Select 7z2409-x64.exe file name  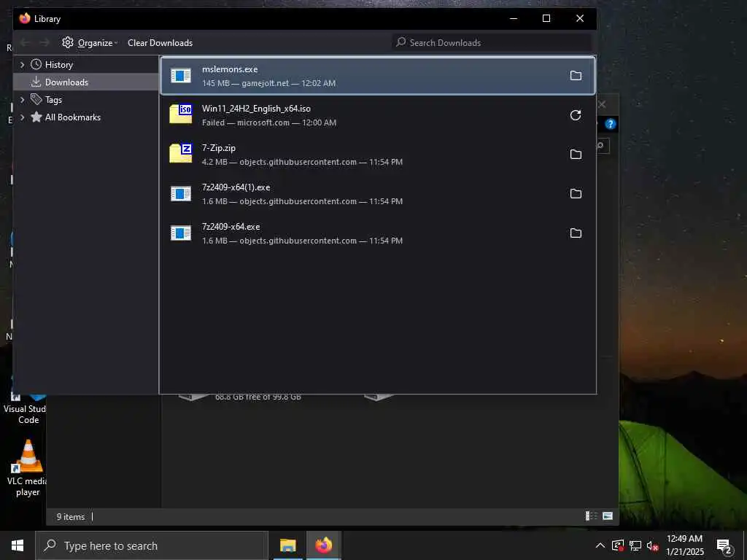tap(231, 227)
